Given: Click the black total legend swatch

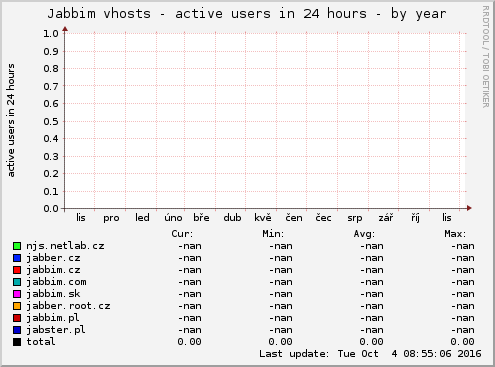Looking at the screenshot, I should pyautogui.click(x=17, y=342).
